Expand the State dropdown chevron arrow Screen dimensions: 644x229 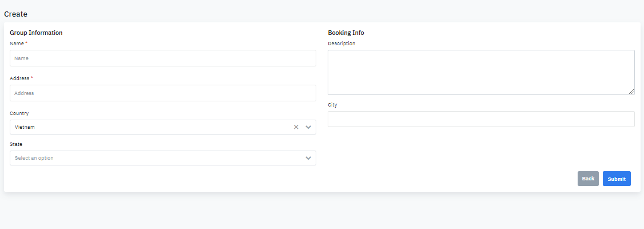click(x=308, y=158)
